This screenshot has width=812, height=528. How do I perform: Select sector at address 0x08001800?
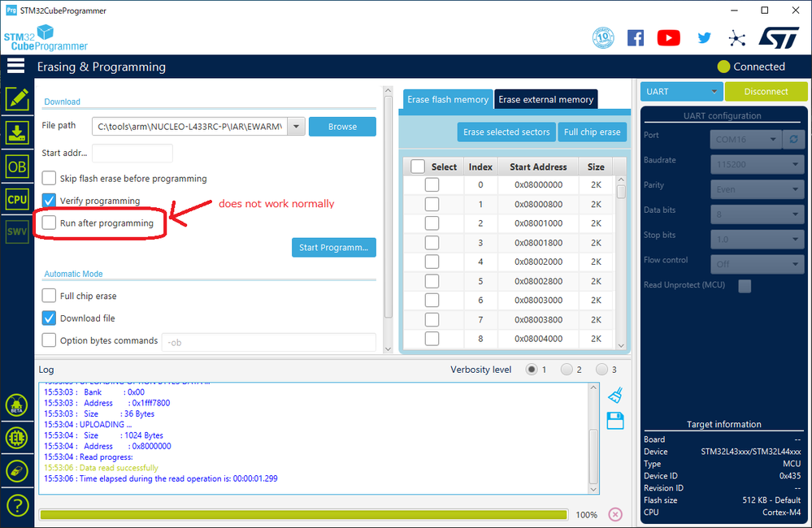(432, 243)
